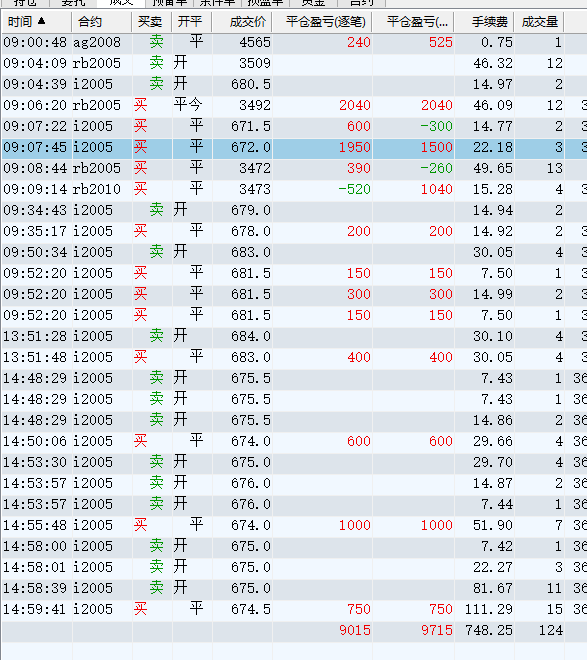Select the 09:00:48 ag2008 trade row
The width and height of the screenshot is (587, 660).
coord(294,43)
